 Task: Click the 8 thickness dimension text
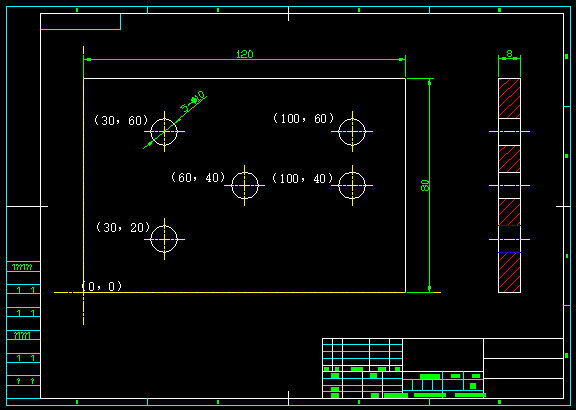(x=509, y=54)
